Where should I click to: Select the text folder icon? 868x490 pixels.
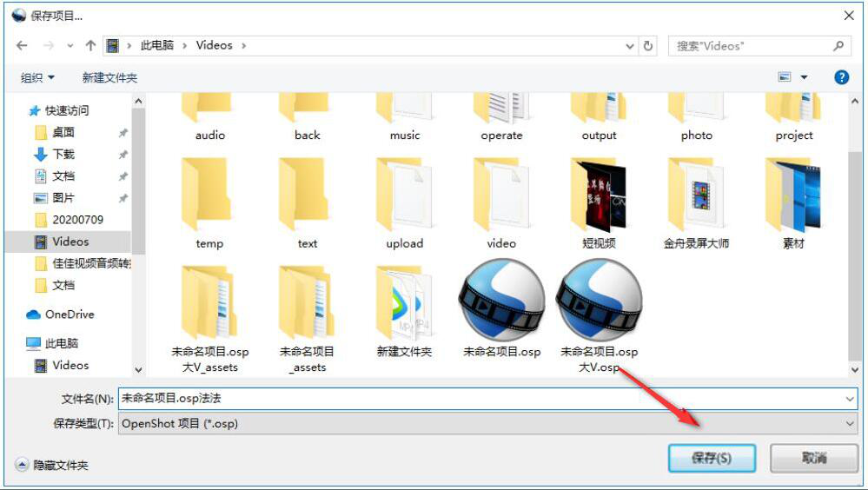[303, 194]
